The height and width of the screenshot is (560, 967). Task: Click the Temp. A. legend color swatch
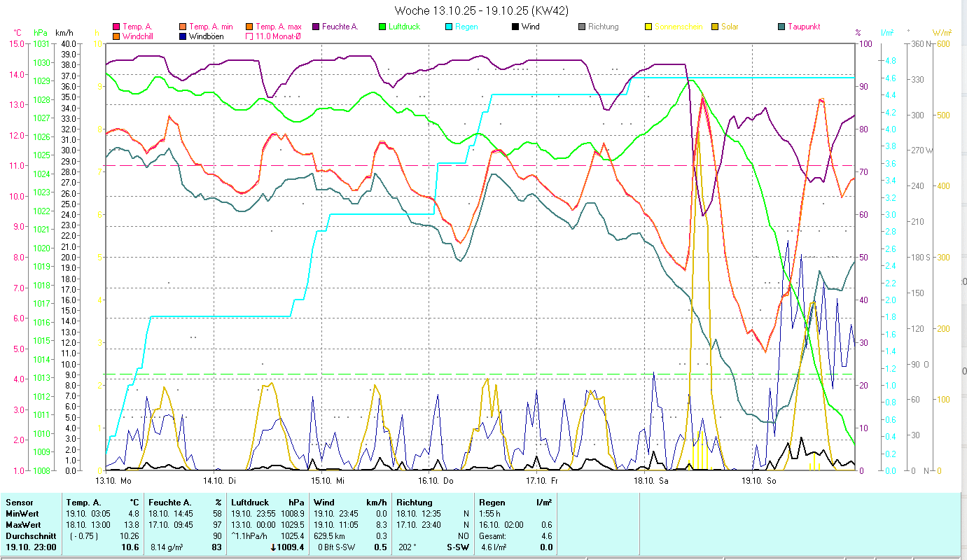[x=116, y=27]
